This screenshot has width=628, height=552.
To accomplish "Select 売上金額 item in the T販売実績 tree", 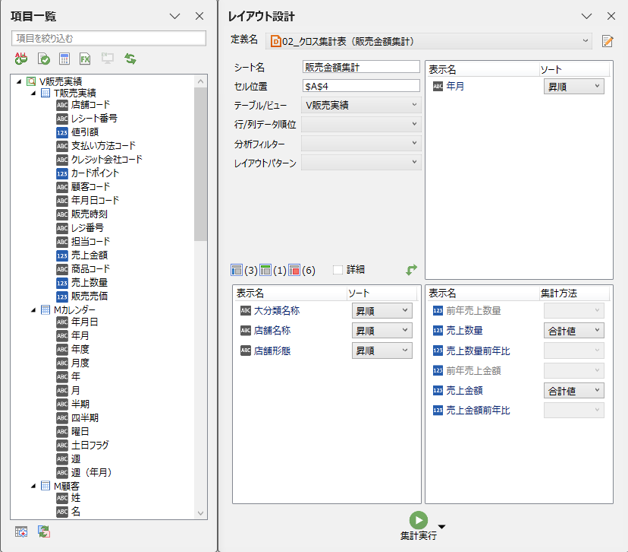I will [88, 256].
